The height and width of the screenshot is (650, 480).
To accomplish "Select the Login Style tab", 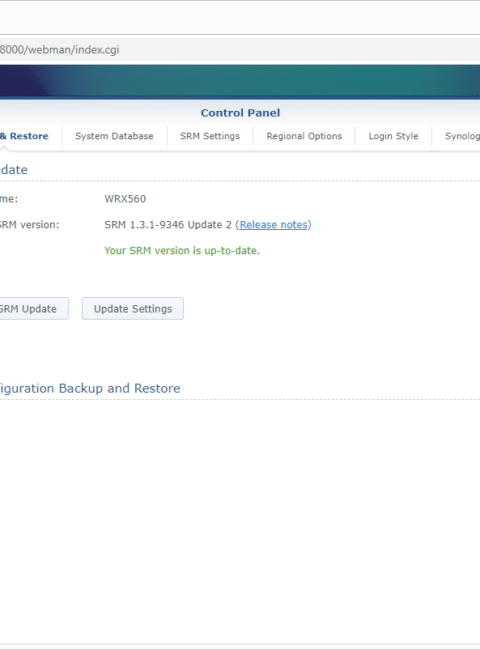I will [x=393, y=136].
